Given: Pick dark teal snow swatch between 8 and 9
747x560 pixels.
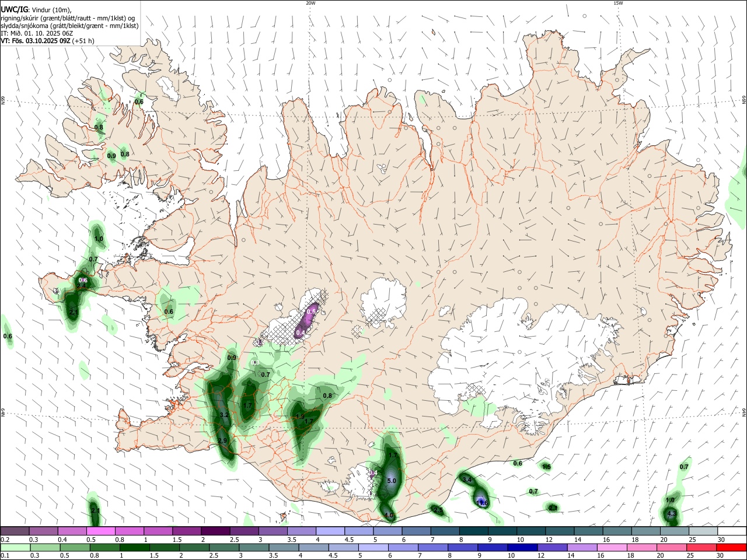Looking at the screenshot, I should 473,531.
